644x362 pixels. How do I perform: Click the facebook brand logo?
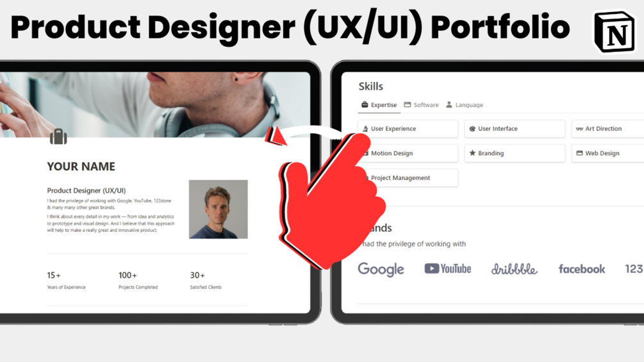tap(582, 269)
